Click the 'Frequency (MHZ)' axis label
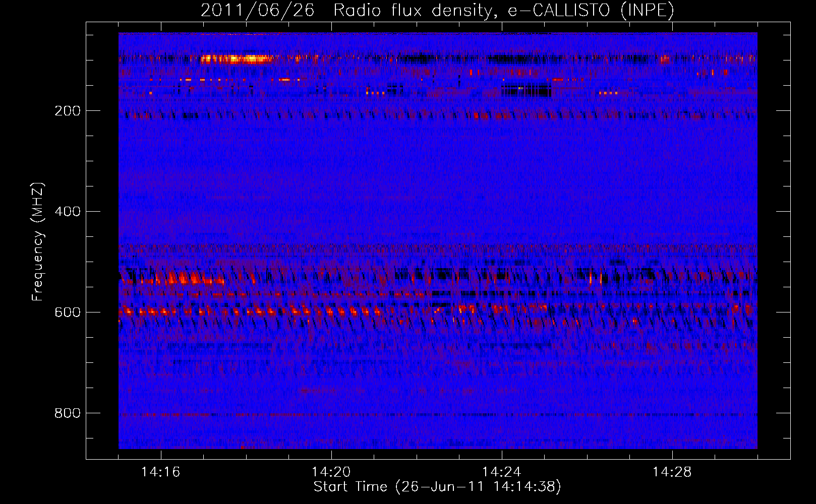The image size is (816, 504). pos(38,242)
